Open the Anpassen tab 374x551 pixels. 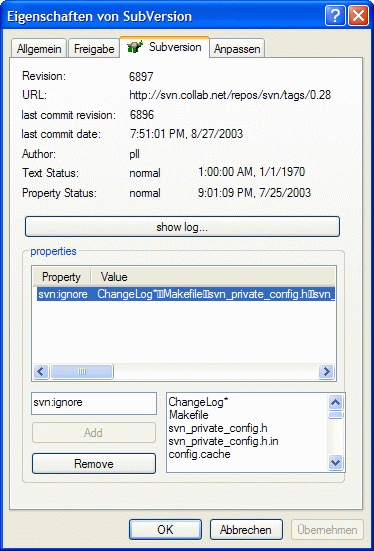click(x=237, y=48)
